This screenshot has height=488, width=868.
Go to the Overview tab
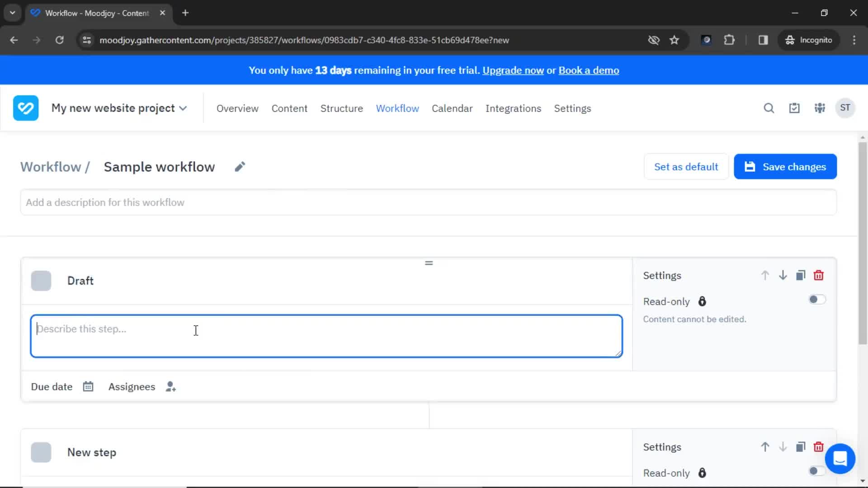[237, 108]
